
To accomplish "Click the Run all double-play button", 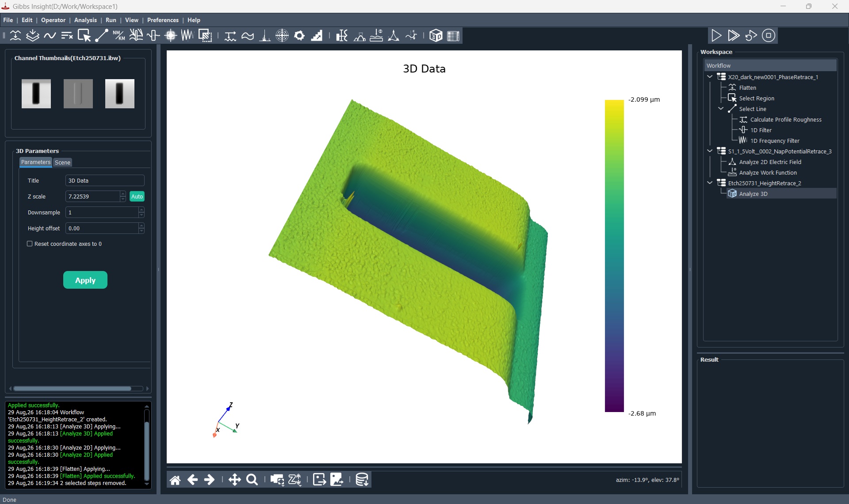I will pyautogui.click(x=734, y=35).
